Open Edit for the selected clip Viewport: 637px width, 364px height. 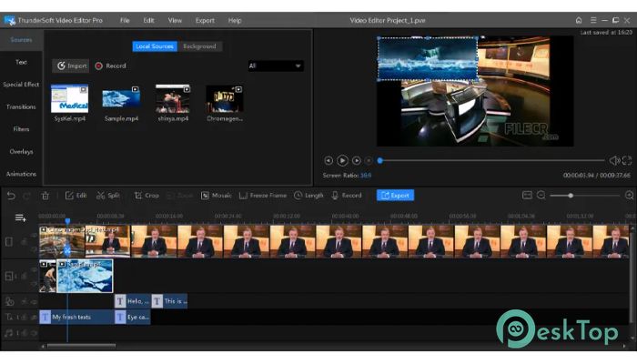click(76, 196)
